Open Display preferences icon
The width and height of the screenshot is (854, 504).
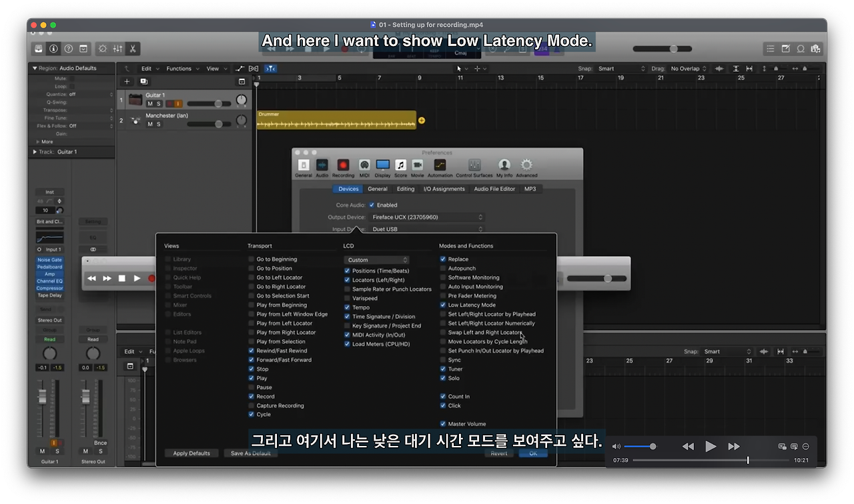pyautogui.click(x=383, y=167)
